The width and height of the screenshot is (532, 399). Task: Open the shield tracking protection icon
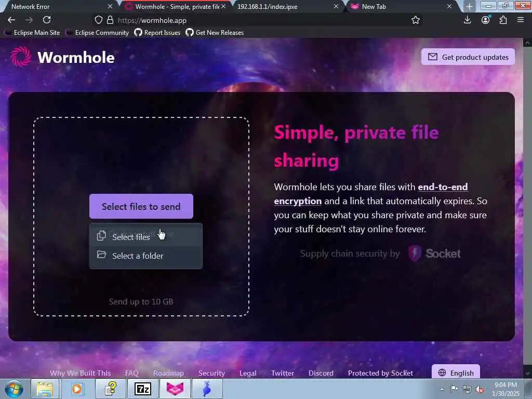coord(98,20)
